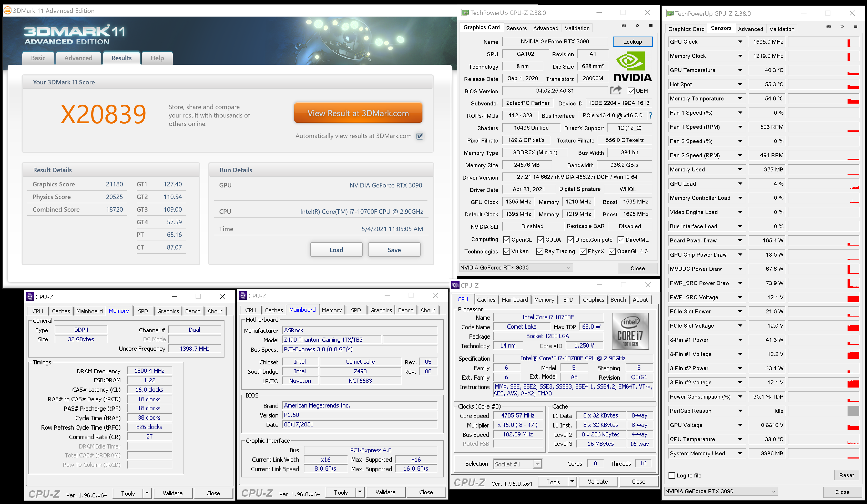Click the screenshot camera icon in GPU-Z Sensors window
The height and width of the screenshot is (504, 867).
point(828,26)
